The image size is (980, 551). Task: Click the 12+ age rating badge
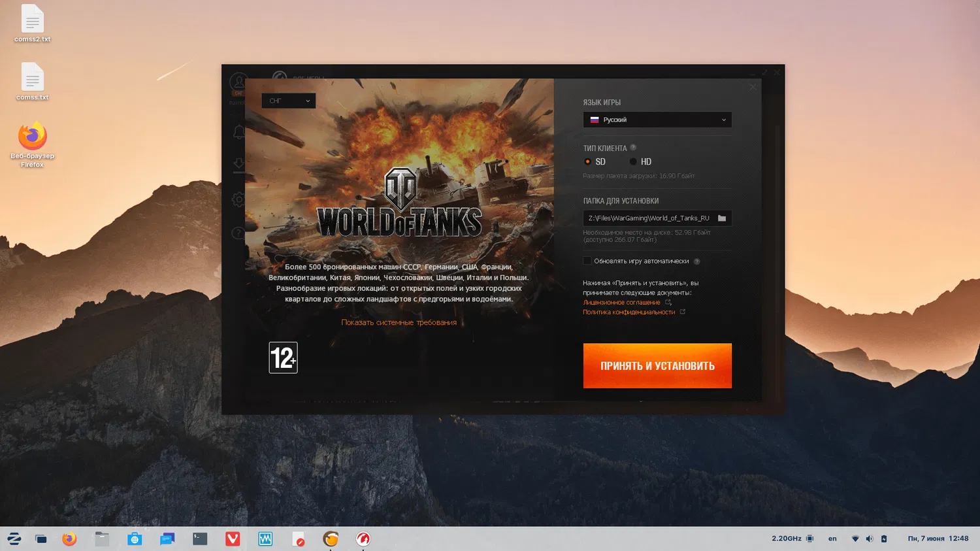283,358
